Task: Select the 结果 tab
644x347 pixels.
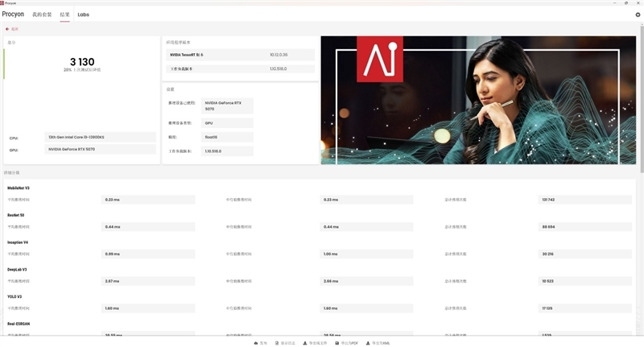Action: (64, 14)
